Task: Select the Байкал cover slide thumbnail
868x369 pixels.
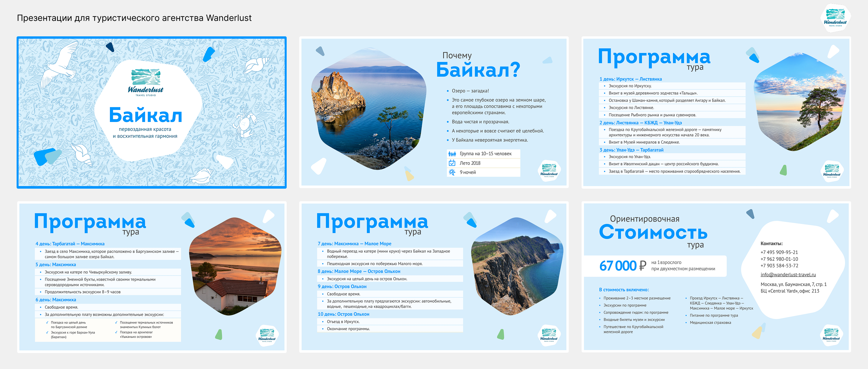Action: coord(151,113)
